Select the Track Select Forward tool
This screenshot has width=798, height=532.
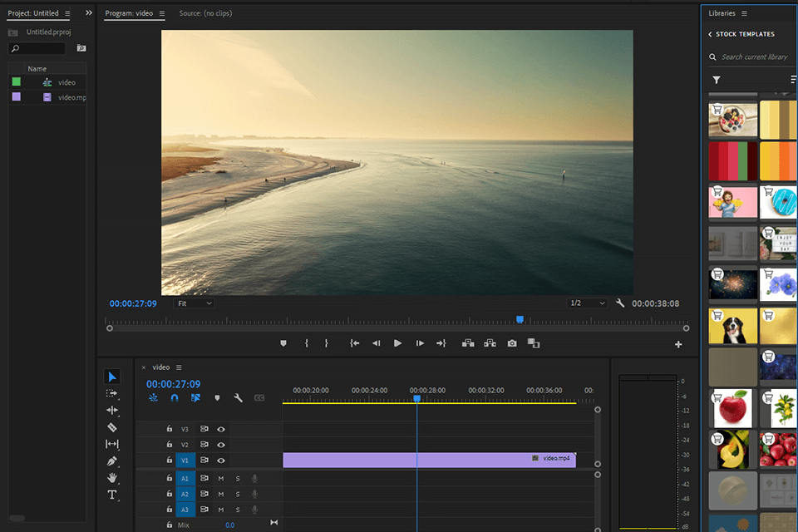(x=112, y=393)
